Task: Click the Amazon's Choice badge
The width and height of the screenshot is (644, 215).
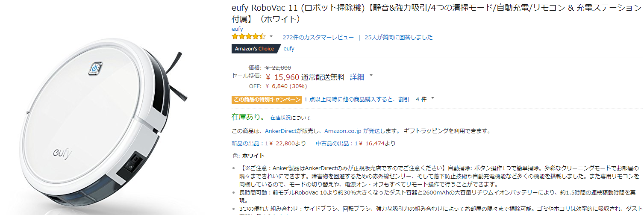Action: (x=254, y=49)
